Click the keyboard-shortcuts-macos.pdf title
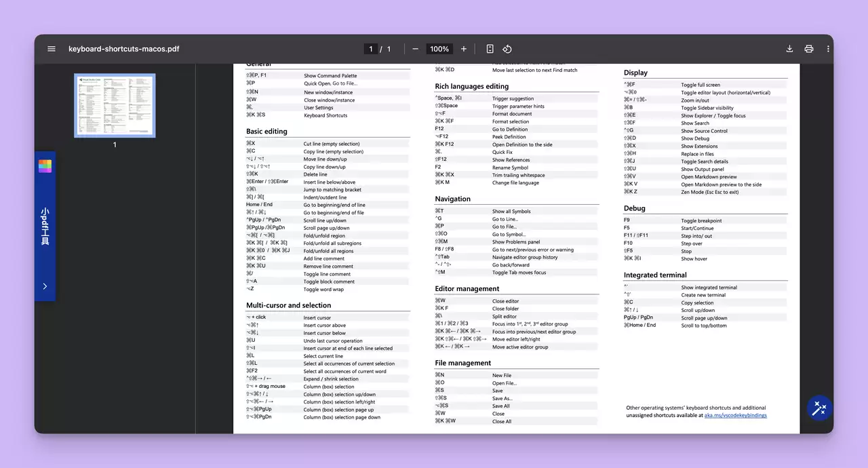This screenshot has height=468, width=868. 124,49
